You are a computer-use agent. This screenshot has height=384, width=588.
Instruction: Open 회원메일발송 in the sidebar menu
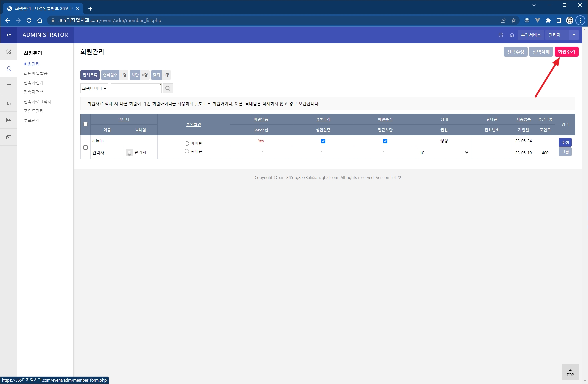(x=36, y=73)
